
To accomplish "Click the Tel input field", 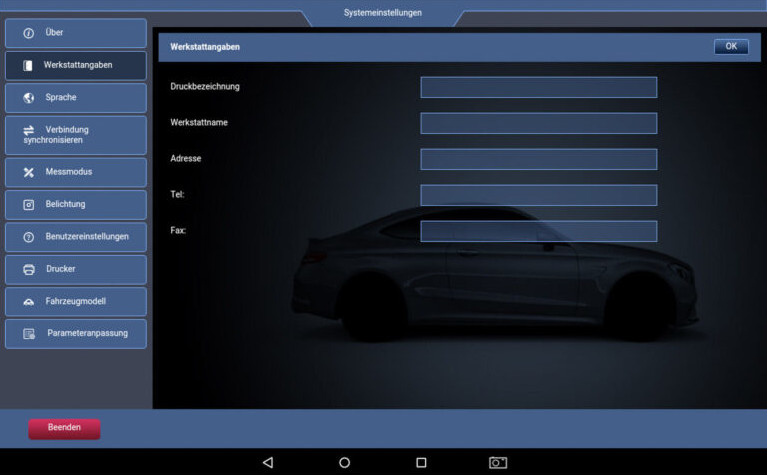I will [538, 195].
